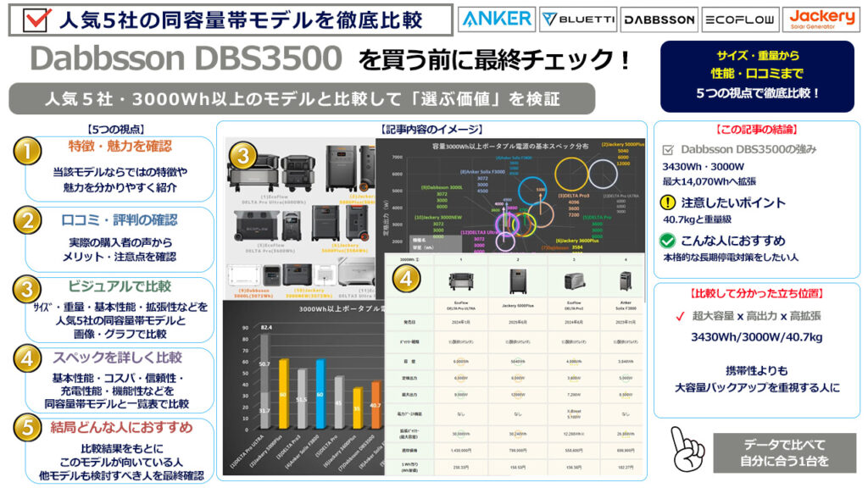This screenshot has height=488, width=868.
Task: Select gold badge 3 beside ビジュアルで比較
Action: 27,290
